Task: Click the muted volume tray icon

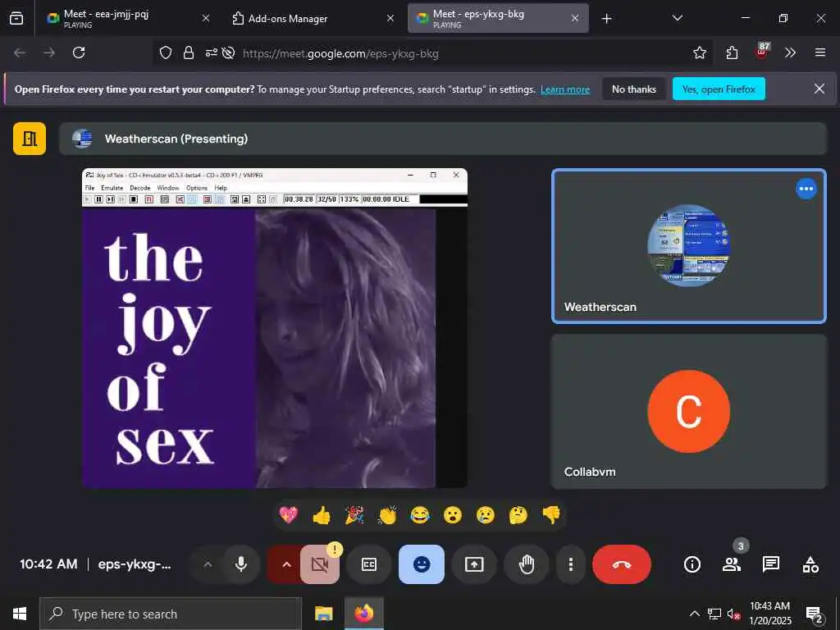Action: [733, 614]
